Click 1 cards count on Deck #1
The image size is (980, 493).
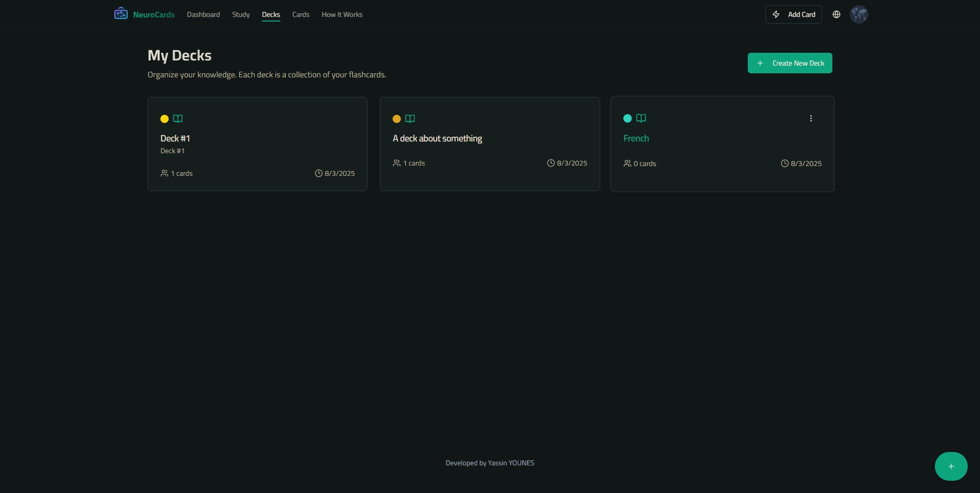[182, 173]
